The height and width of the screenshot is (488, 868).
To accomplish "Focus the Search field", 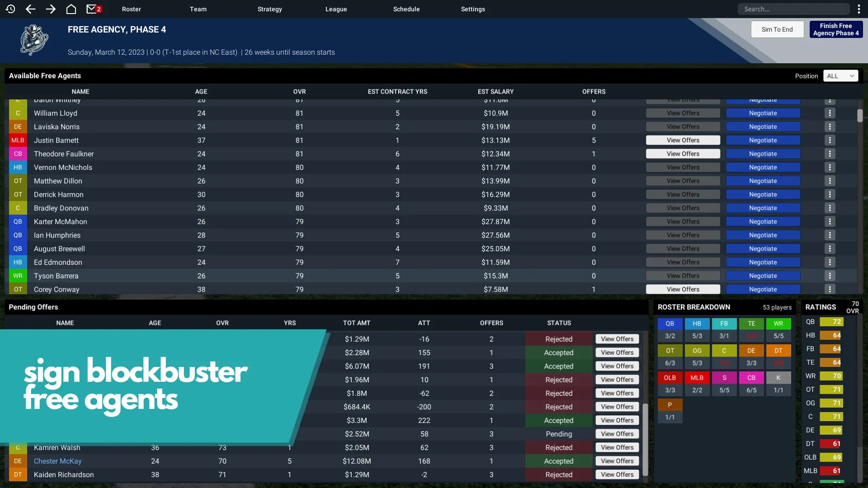I will [x=793, y=9].
